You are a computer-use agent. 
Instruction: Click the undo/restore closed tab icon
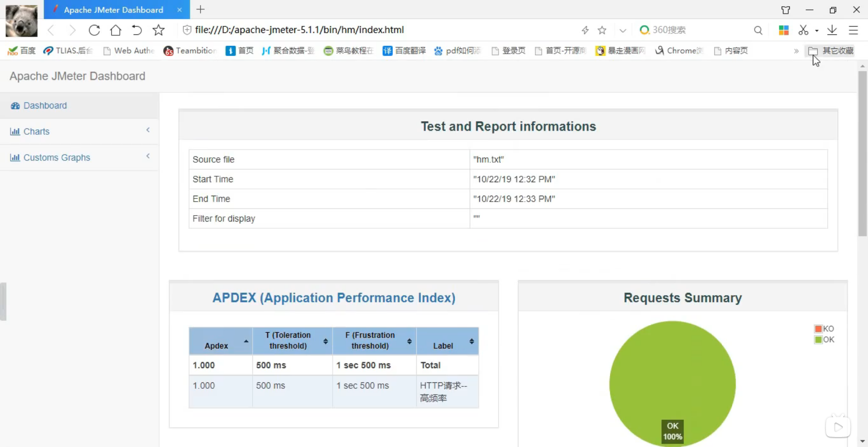click(137, 30)
